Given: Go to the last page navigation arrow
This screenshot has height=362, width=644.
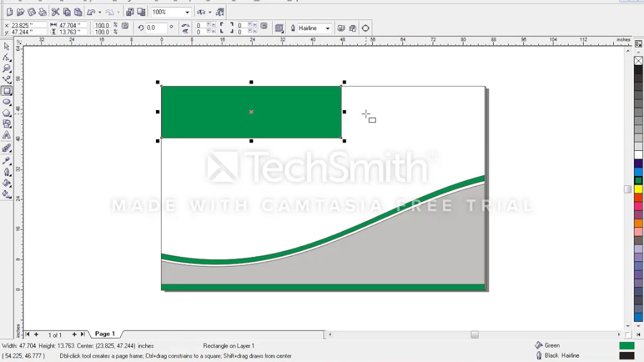Looking at the screenshot, I should tap(83, 334).
